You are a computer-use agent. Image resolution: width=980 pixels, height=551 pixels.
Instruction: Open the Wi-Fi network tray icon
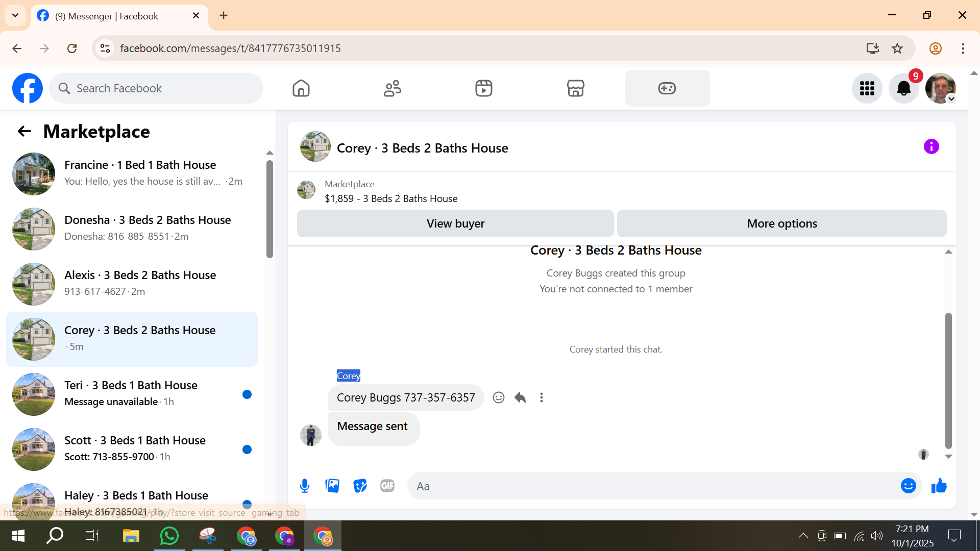coord(860,536)
